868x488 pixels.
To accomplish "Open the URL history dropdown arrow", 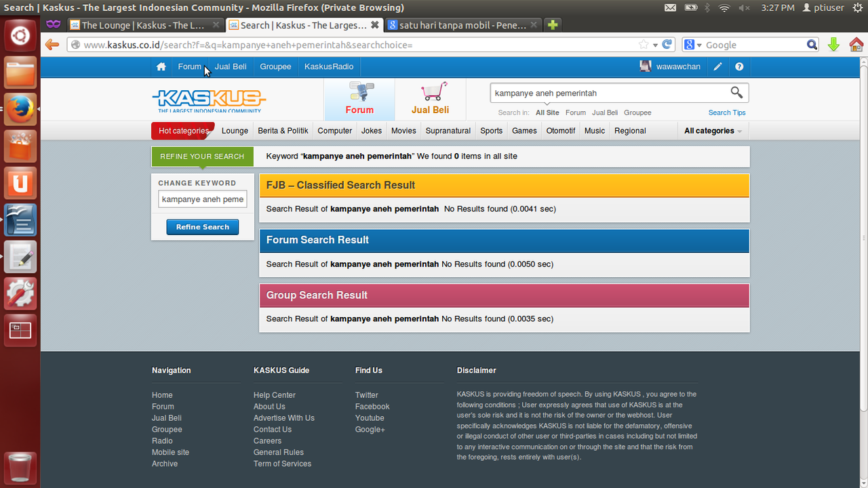I will click(x=655, y=45).
